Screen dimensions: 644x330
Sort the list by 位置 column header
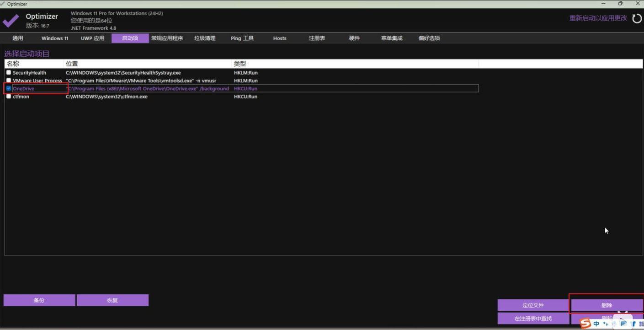click(72, 64)
